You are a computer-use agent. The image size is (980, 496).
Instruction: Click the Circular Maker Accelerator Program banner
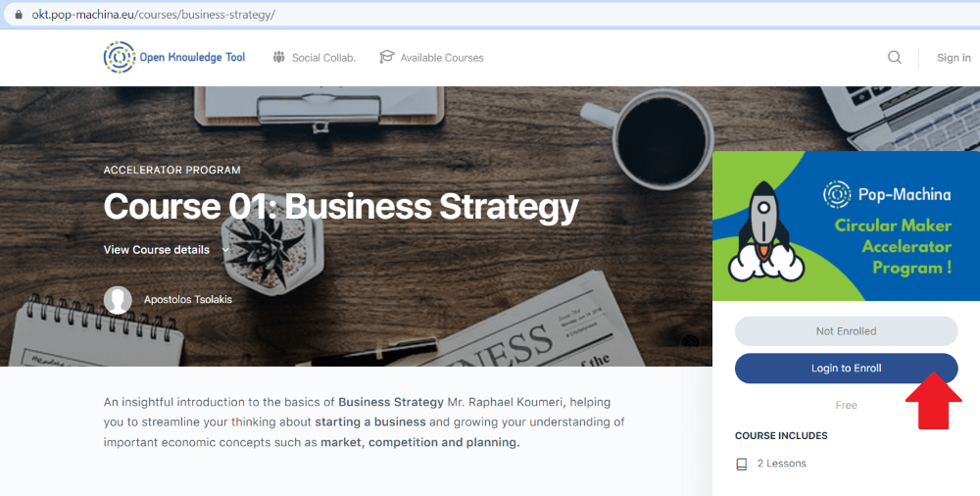click(847, 225)
